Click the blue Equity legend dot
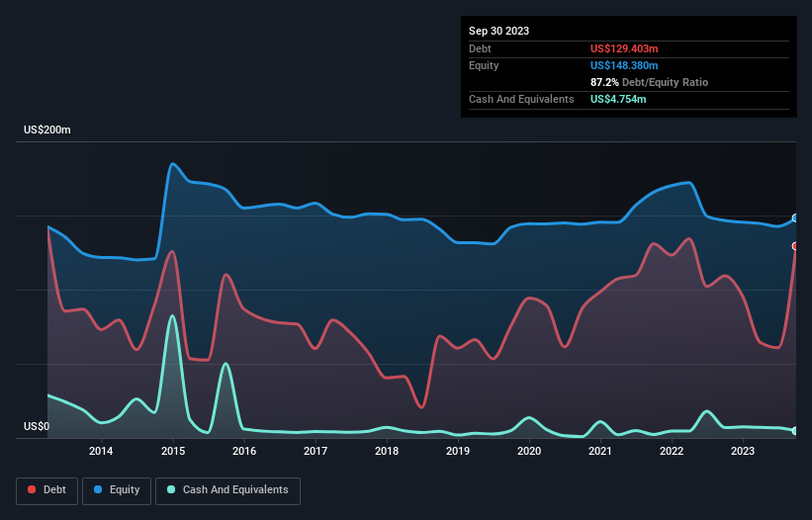 (98, 489)
